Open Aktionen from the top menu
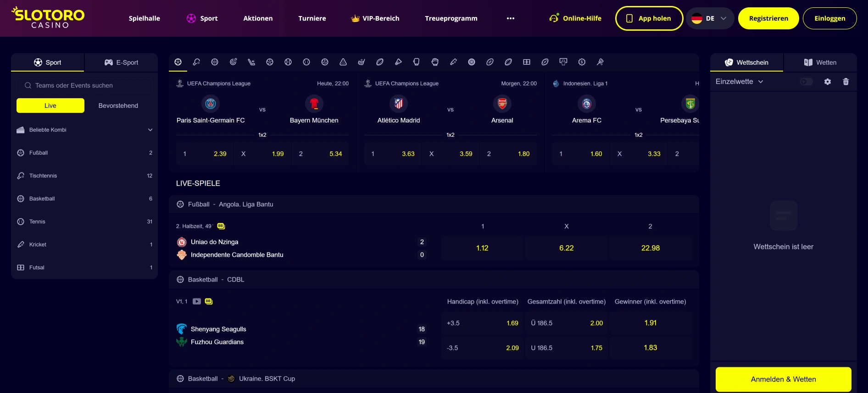 [258, 18]
